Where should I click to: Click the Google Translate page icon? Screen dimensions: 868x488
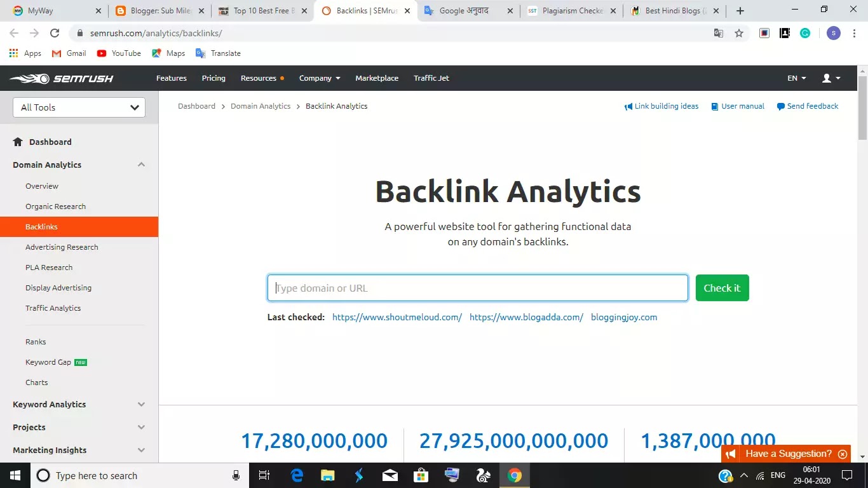[719, 33]
